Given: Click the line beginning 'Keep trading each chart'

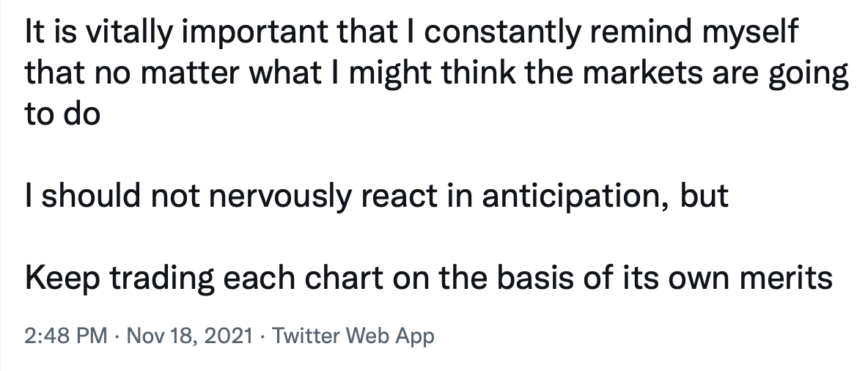Looking at the screenshot, I should click(428, 278).
